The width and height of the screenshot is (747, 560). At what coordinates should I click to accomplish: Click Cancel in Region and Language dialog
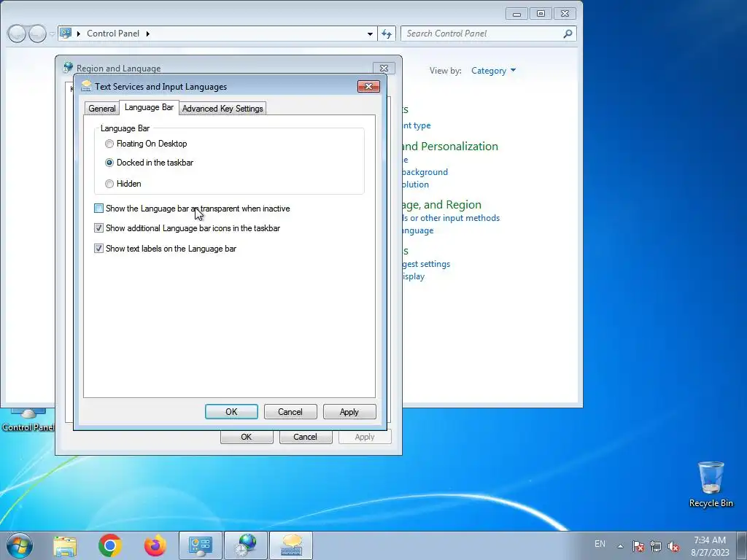tap(306, 437)
